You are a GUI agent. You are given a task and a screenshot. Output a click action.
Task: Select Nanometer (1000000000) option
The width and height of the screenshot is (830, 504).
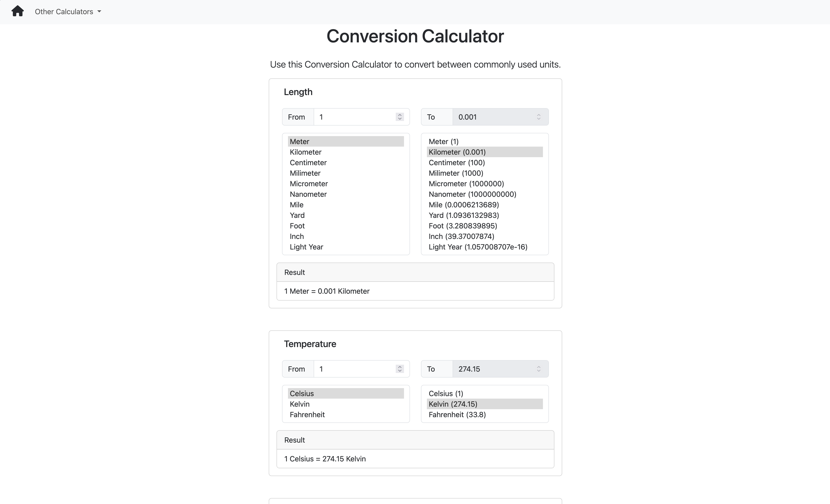[485, 194]
